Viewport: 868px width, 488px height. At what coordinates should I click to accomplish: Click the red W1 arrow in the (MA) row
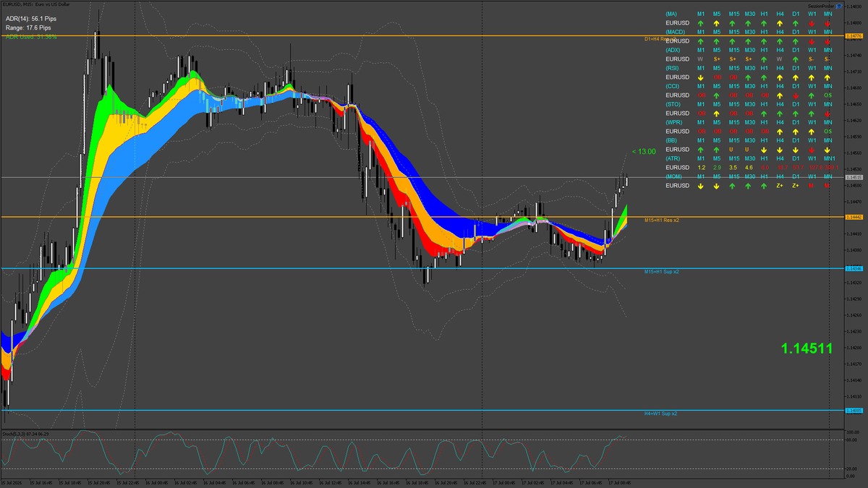pyautogui.click(x=812, y=23)
